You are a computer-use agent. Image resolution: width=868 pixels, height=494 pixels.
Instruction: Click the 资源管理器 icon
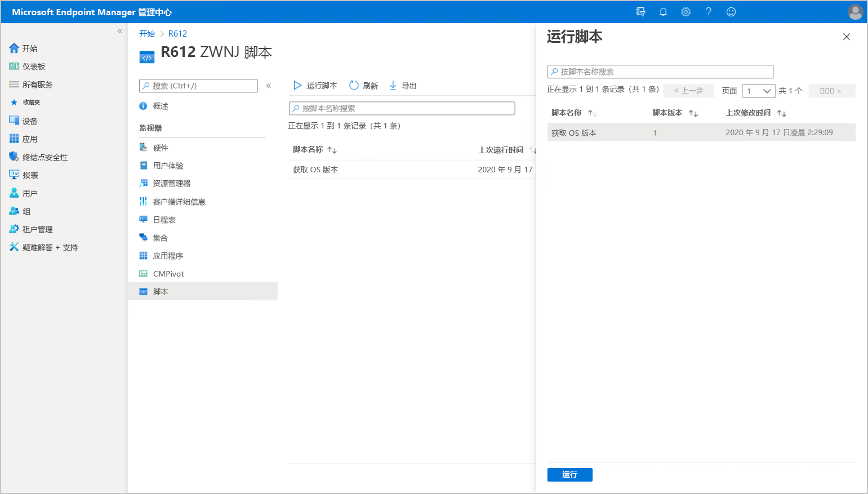click(143, 183)
